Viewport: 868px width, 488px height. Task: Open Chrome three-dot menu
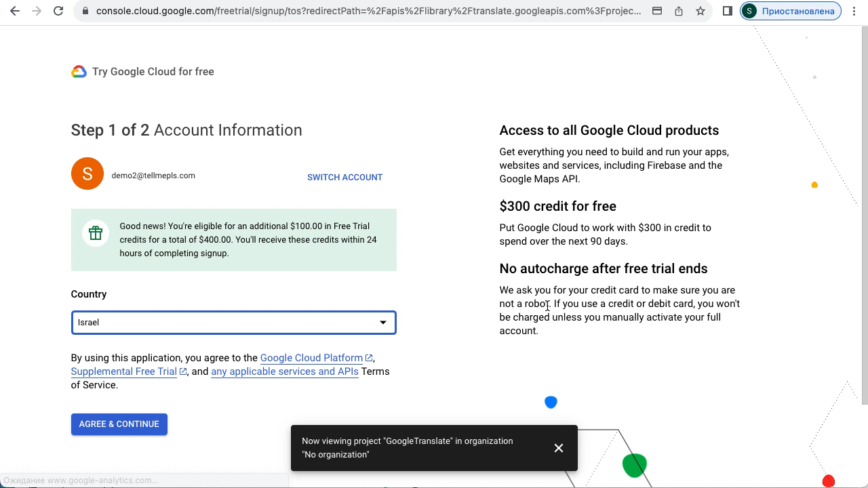[x=854, y=11]
